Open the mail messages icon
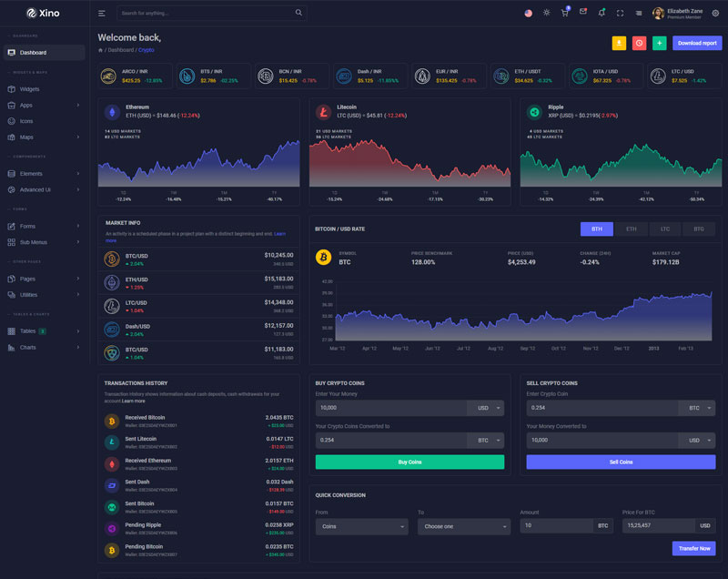728x579 pixels. (582, 13)
